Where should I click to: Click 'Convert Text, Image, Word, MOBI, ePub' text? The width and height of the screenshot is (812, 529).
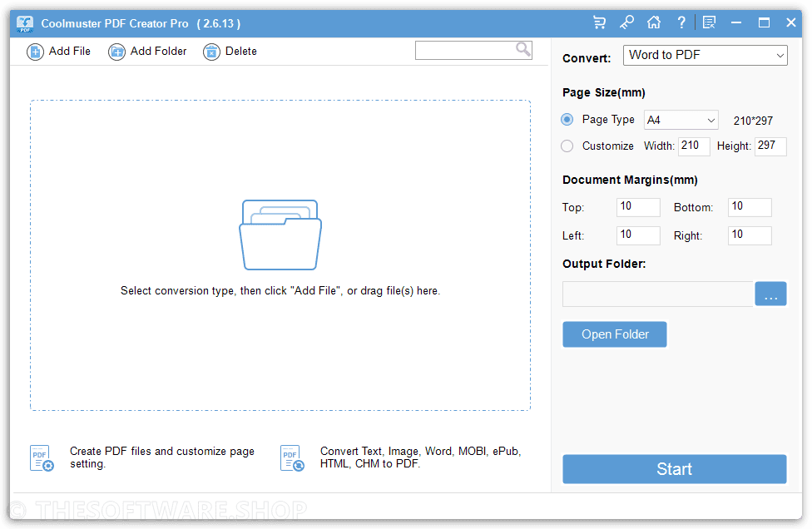click(420, 452)
